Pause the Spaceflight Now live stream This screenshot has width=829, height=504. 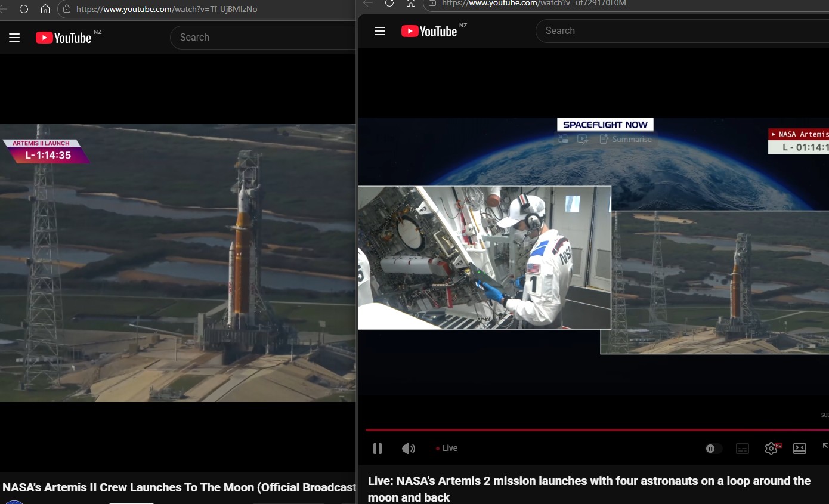pos(377,449)
